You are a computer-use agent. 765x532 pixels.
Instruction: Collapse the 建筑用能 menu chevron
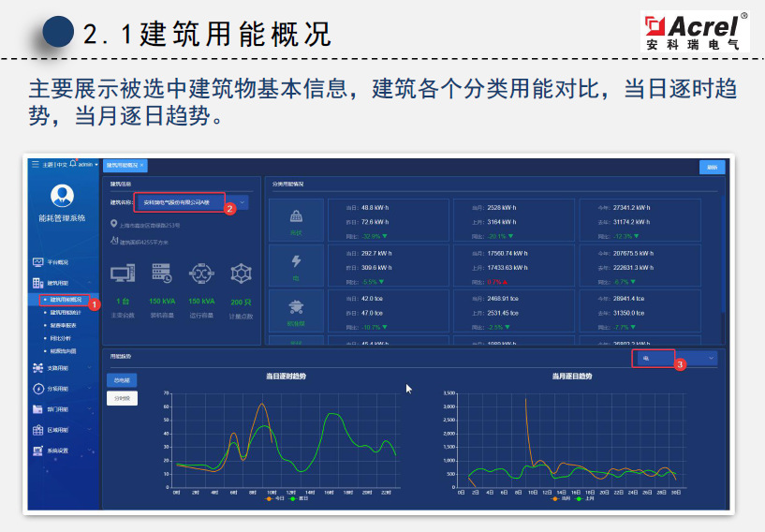pos(90,283)
